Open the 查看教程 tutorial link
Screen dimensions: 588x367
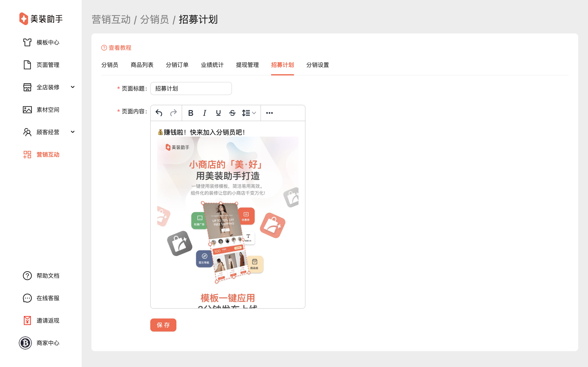pyautogui.click(x=120, y=48)
